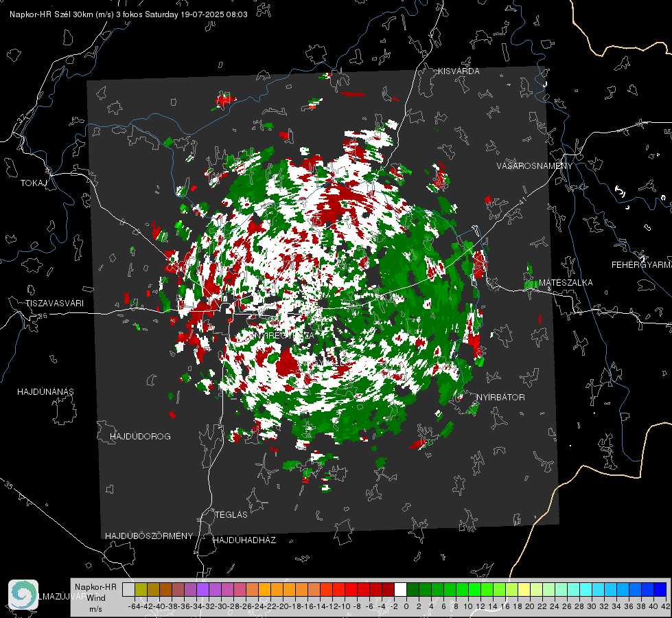This screenshot has width=672, height=618.
Task: Pick the dark green swatch between 0 and 2
Action: click(413, 589)
